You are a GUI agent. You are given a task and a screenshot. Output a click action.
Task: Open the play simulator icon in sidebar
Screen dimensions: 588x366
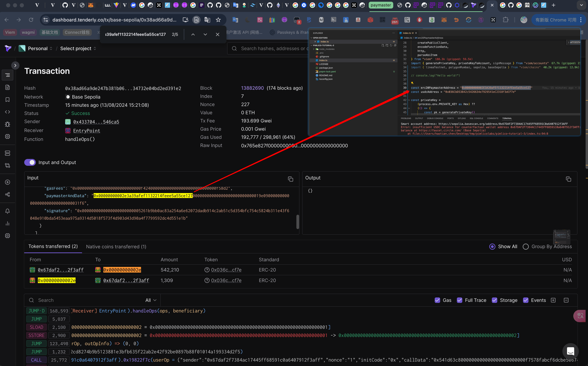[x=8, y=182]
